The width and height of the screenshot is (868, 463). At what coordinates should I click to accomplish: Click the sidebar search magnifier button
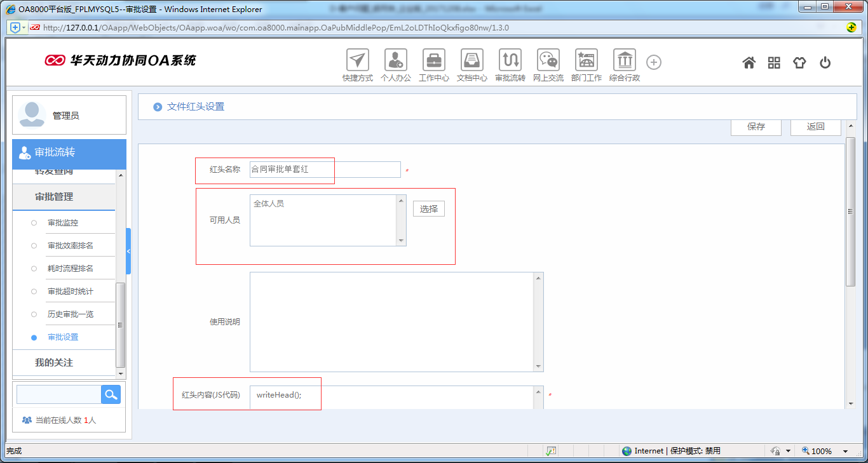click(111, 394)
